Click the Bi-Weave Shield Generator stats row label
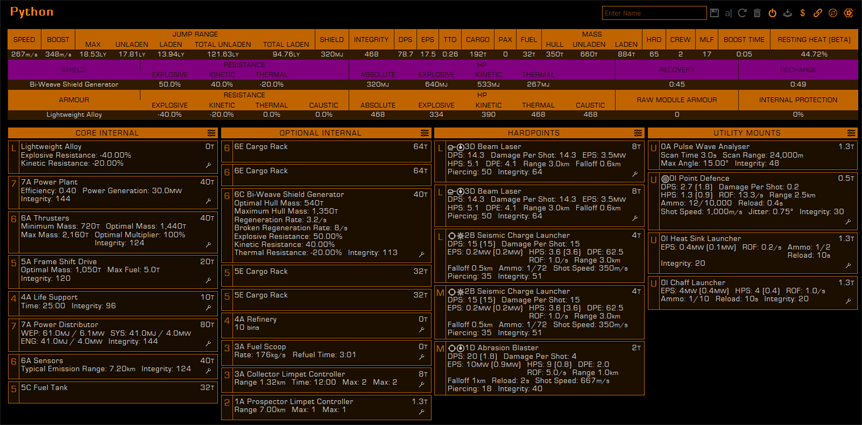 point(74,85)
